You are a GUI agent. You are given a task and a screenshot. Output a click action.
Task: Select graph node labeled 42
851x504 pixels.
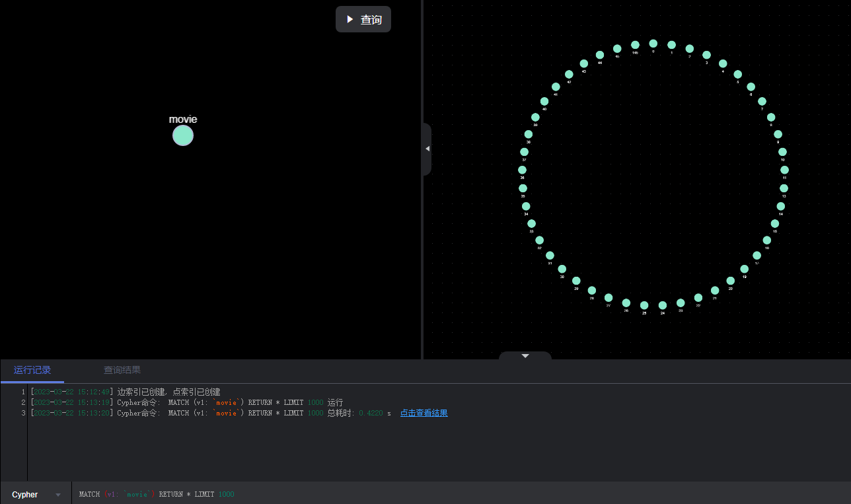tap(569, 75)
